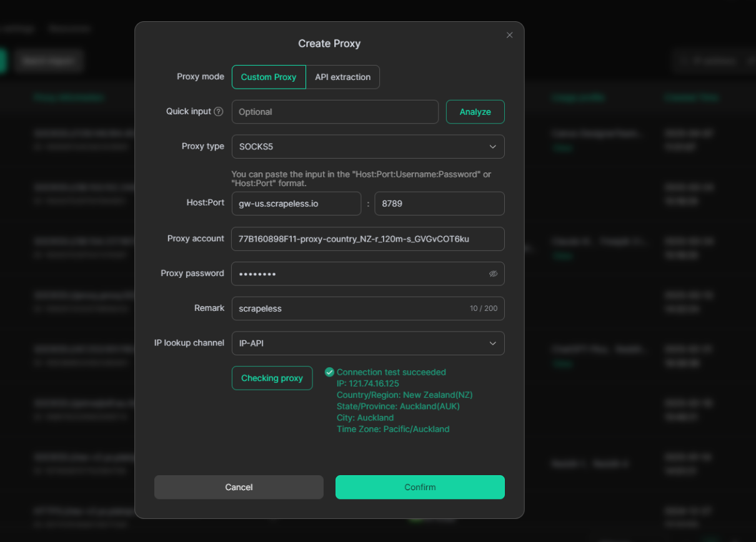Image resolution: width=756 pixels, height=542 pixels.
Task: Click the City: Auckland text
Action: (x=365, y=418)
